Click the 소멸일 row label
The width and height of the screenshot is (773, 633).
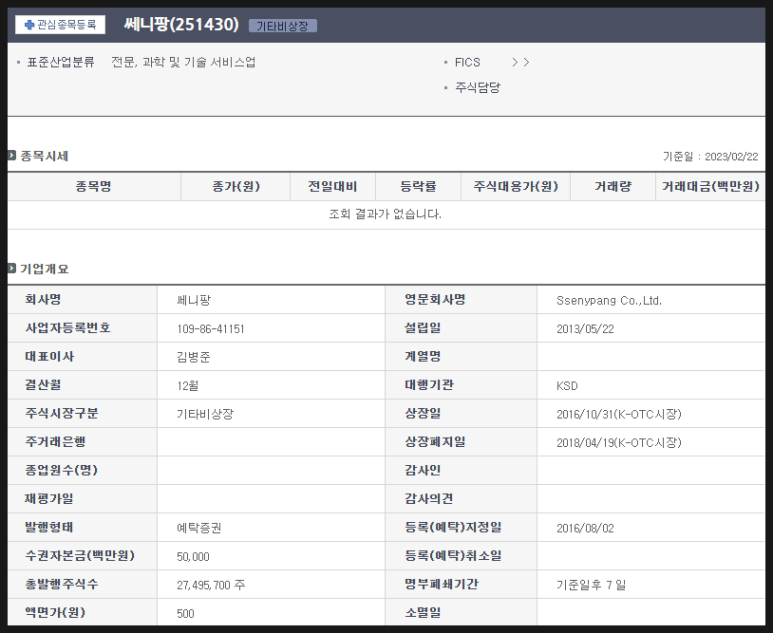pyautogui.click(x=422, y=613)
